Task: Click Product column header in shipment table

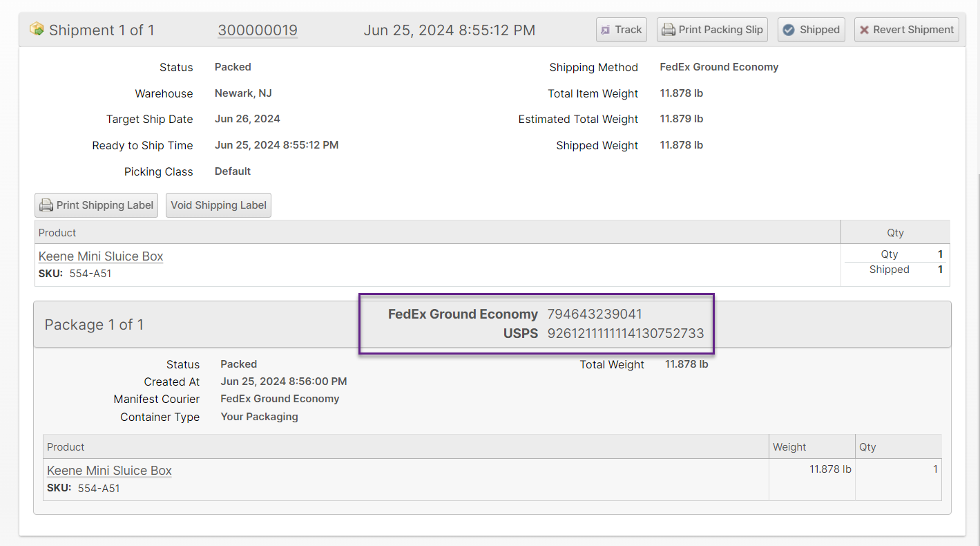Action: click(57, 233)
